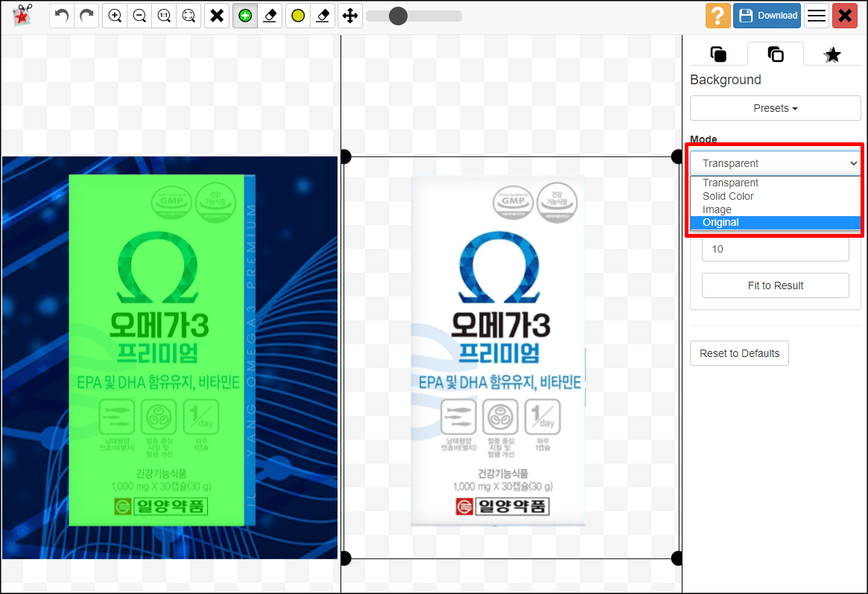
Task: Choose Transparent in the Mode list
Action: (775, 183)
